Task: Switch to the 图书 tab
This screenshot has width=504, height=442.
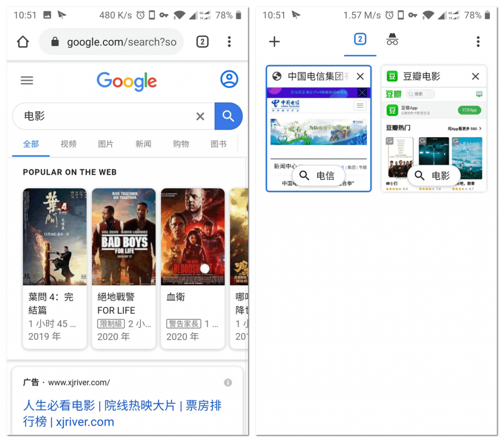Action: [x=219, y=144]
